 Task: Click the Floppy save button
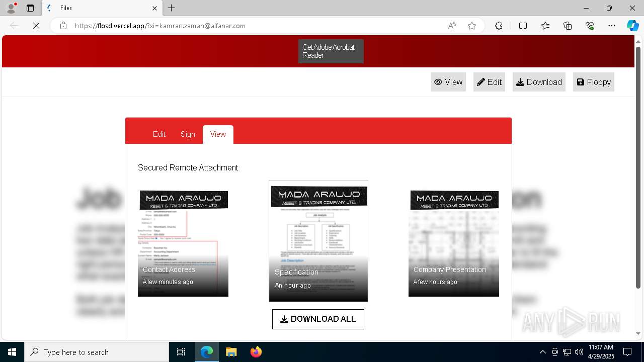tap(594, 82)
